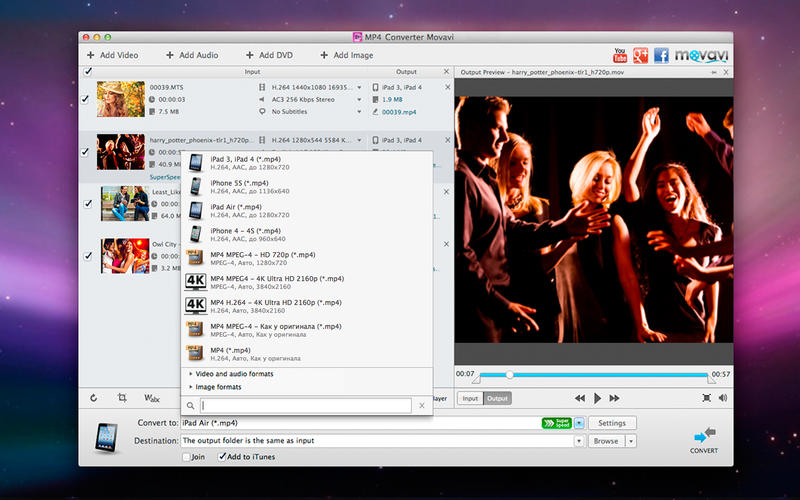Click the Google Plus icon
800x500 pixels.
[x=641, y=55]
